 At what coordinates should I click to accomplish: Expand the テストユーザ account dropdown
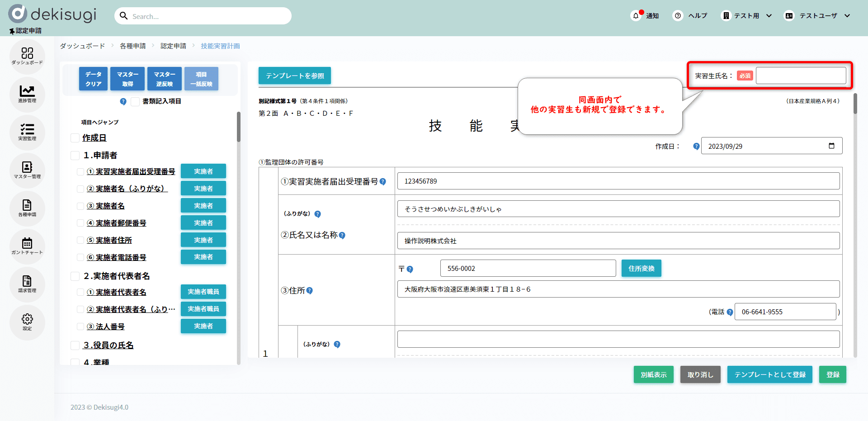click(x=847, y=16)
